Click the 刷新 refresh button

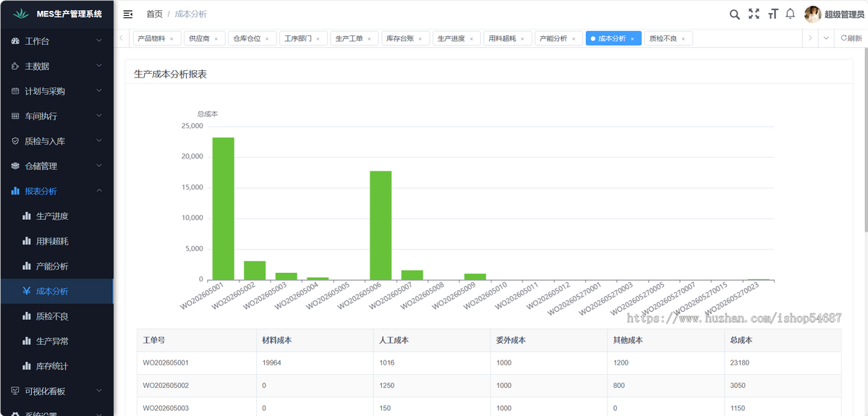click(x=851, y=38)
